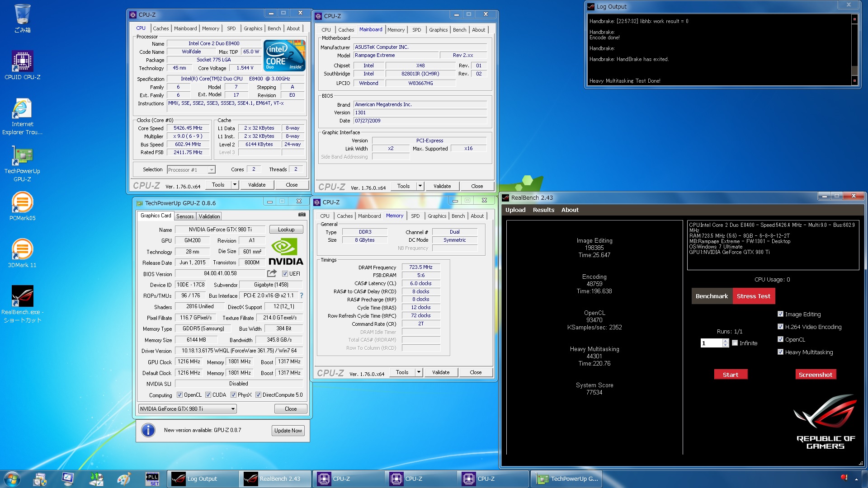Image resolution: width=868 pixels, height=488 pixels.
Task: Expand Tools dropdown arrow in Memory window
Action: (x=419, y=372)
